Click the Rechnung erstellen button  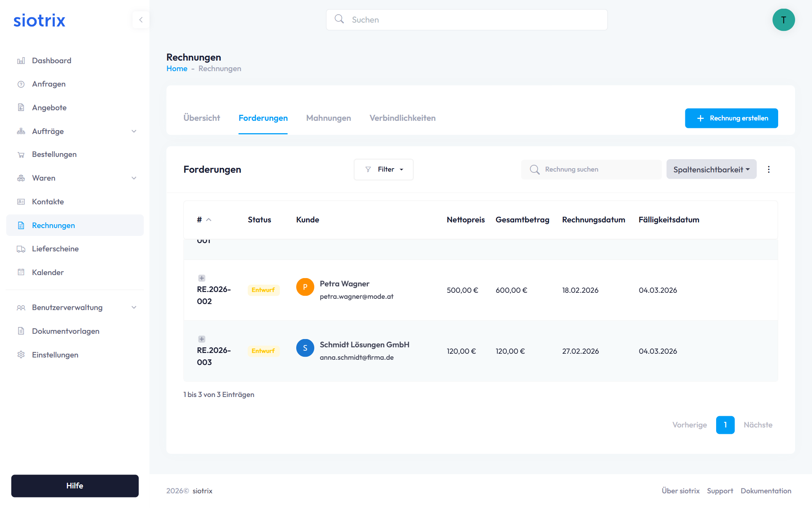tap(731, 118)
